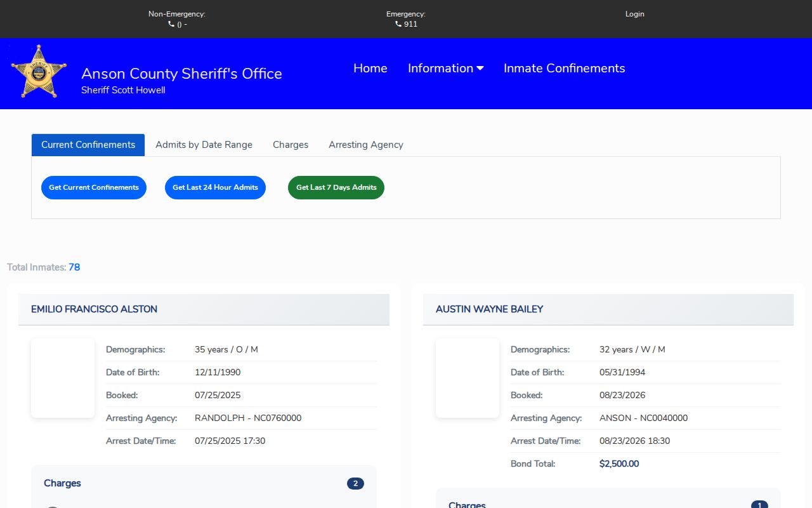
Task: Click ANSON - NC0040000 arresting agency
Action: click(x=643, y=418)
